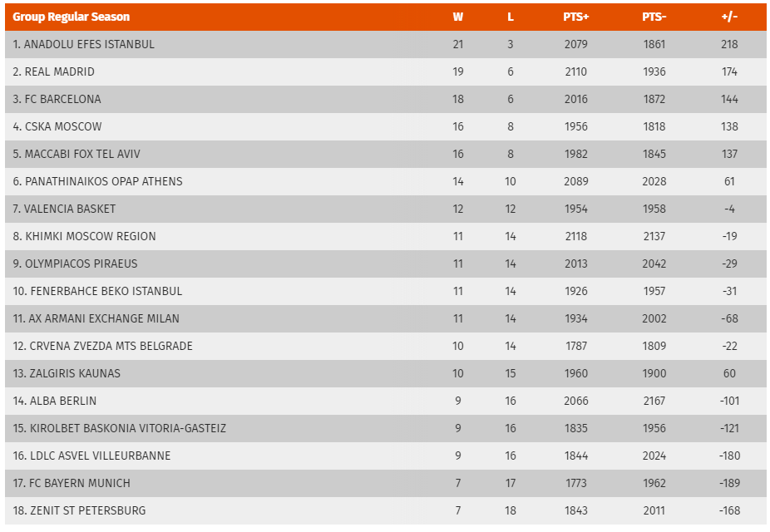Open Zalgiris Kaunas team entry
The width and height of the screenshot is (770, 532).
(67, 374)
